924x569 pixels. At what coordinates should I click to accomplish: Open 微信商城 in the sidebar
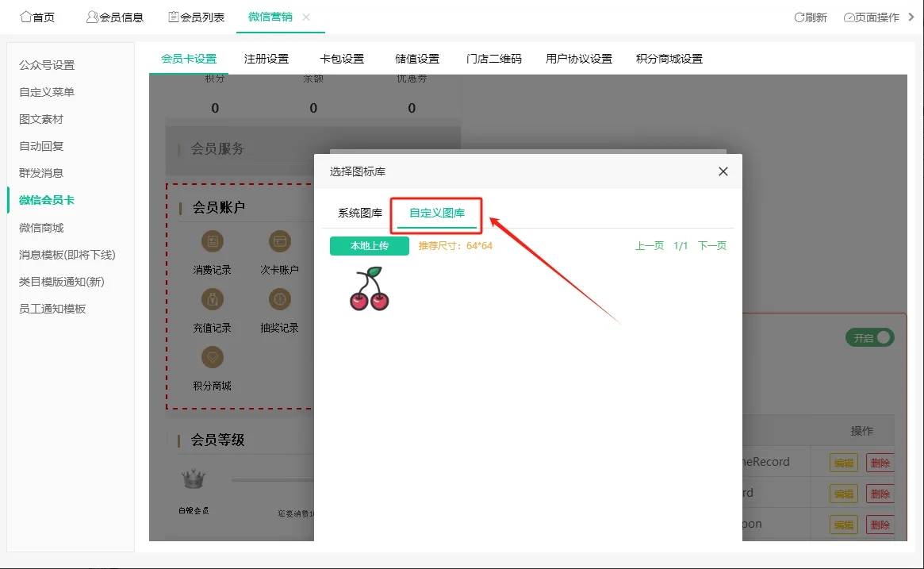pos(41,228)
